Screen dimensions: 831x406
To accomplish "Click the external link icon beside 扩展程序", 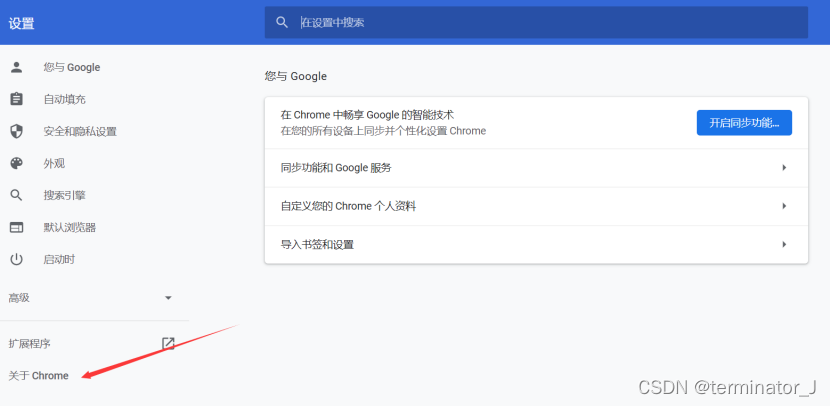I will coord(168,343).
